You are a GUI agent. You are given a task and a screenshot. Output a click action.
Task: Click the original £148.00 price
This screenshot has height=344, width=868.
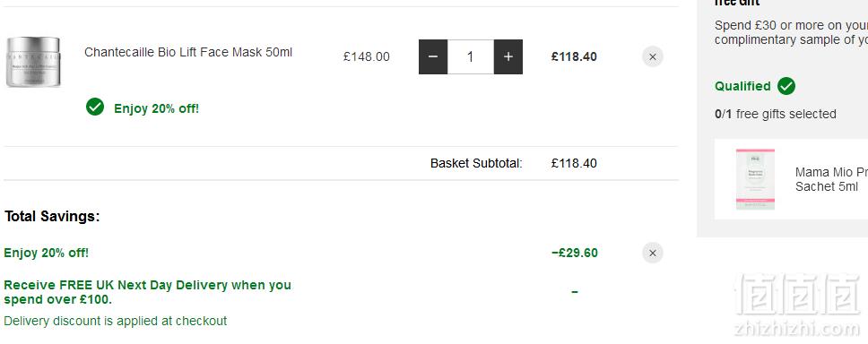[x=367, y=56]
